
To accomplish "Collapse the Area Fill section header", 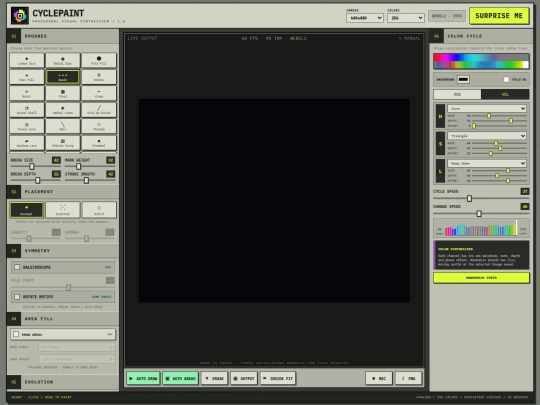I will [x=63, y=319].
